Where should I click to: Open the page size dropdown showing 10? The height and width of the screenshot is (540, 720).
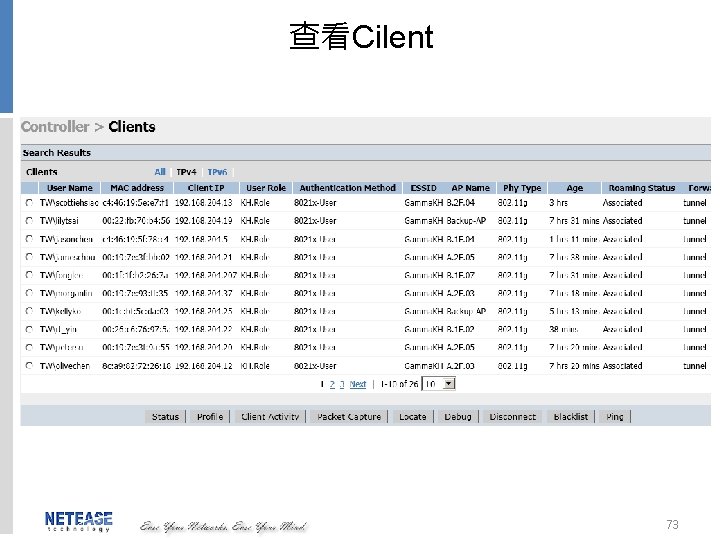(x=439, y=384)
